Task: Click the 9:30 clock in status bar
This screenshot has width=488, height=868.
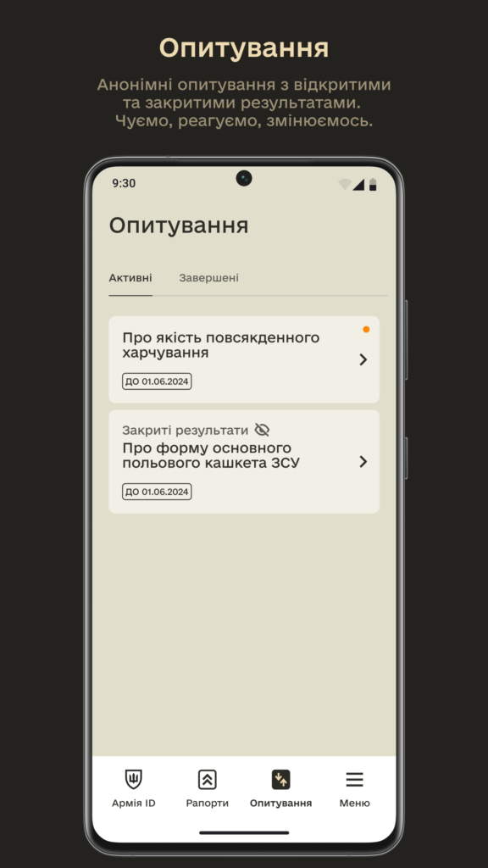Action: point(124,183)
